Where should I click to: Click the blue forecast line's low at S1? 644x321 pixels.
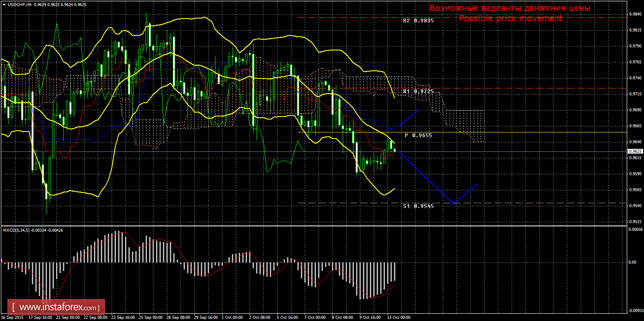tap(453, 203)
